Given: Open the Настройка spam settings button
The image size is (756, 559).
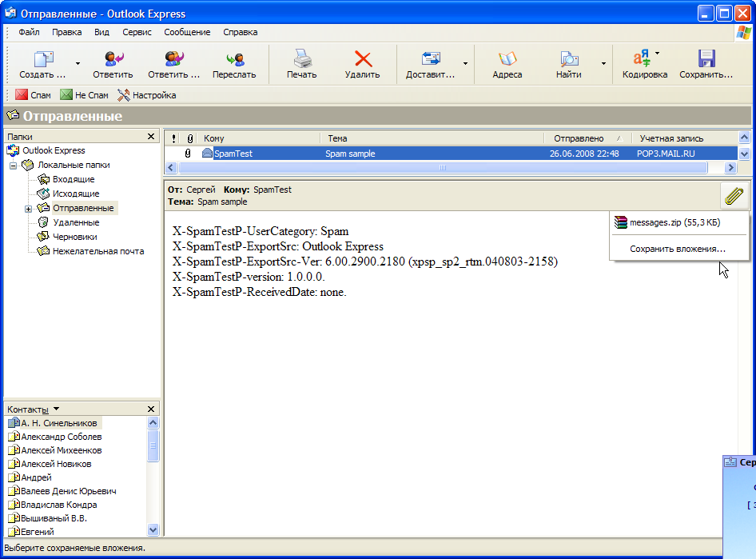Looking at the screenshot, I should coord(146,95).
